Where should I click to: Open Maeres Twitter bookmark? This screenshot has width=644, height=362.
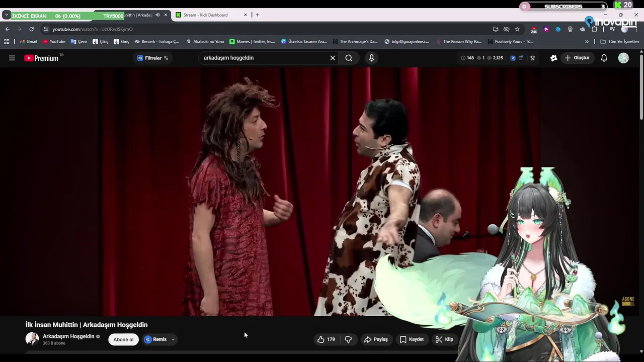[253, 42]
